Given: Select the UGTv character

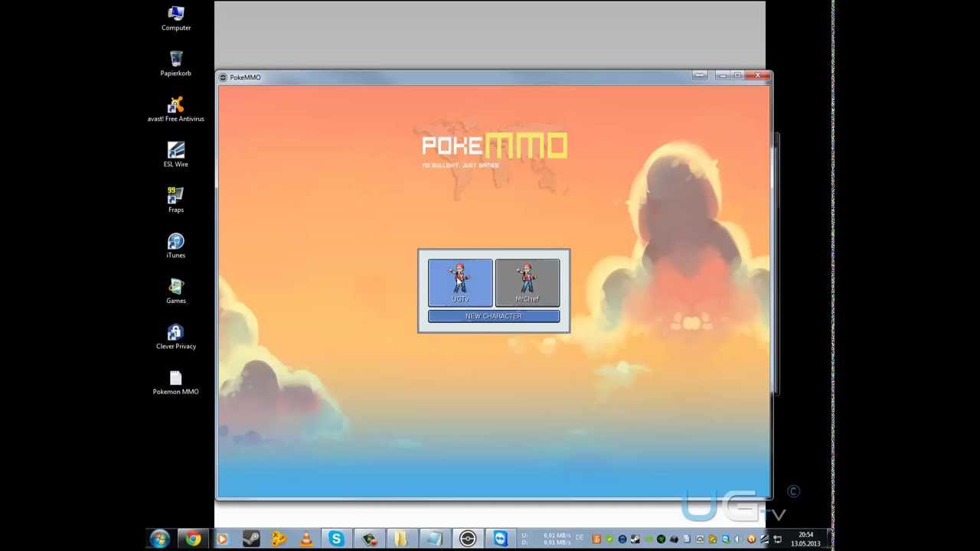Looking at the screenshot, I should [x=459, y=282].
